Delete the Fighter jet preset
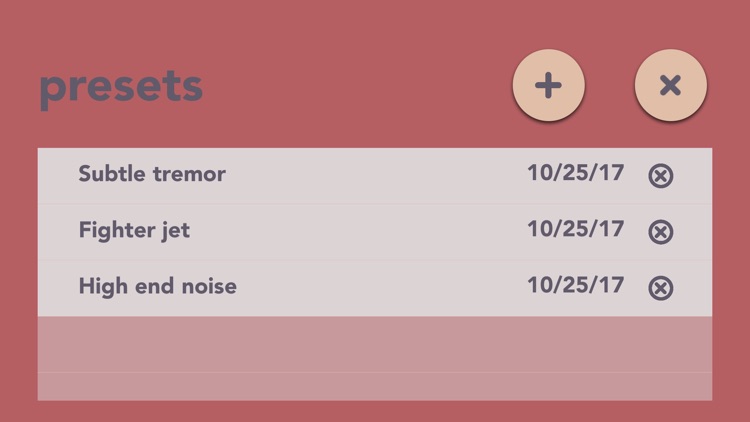 pos(661,232)
